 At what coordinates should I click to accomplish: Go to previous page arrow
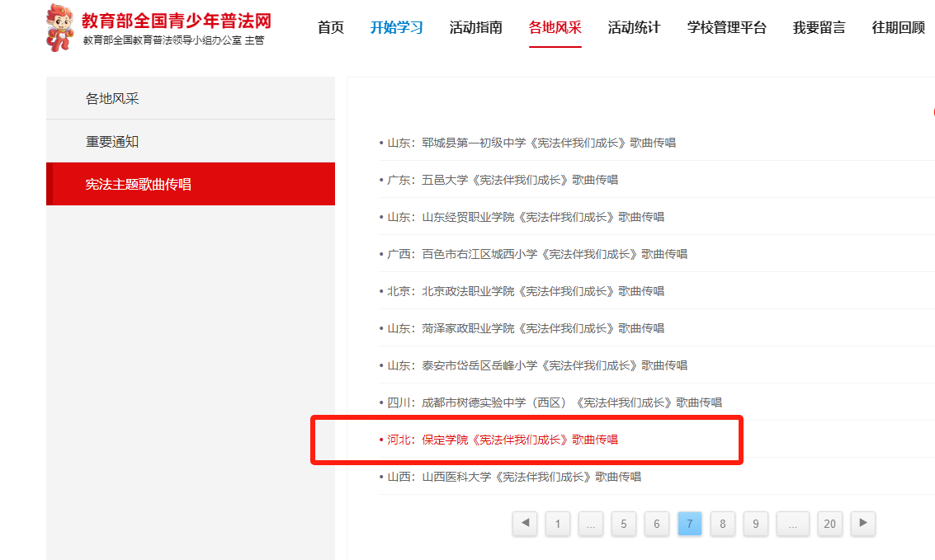click(524, 523)
